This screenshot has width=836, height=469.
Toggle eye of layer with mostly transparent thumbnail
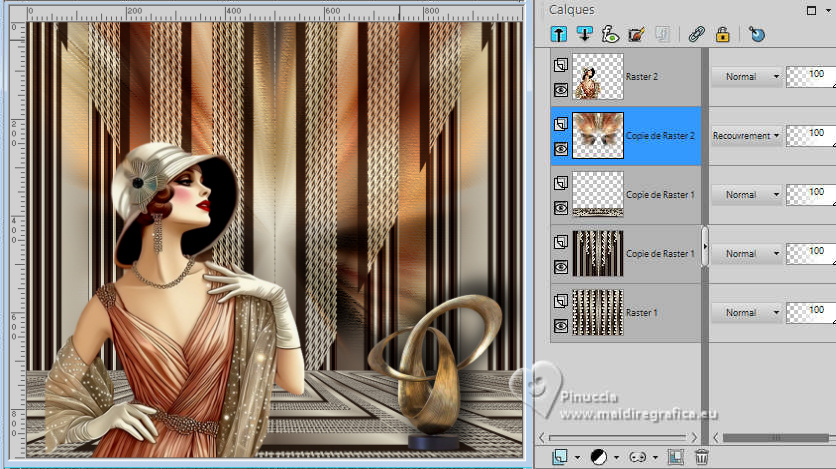coord(560,207)
